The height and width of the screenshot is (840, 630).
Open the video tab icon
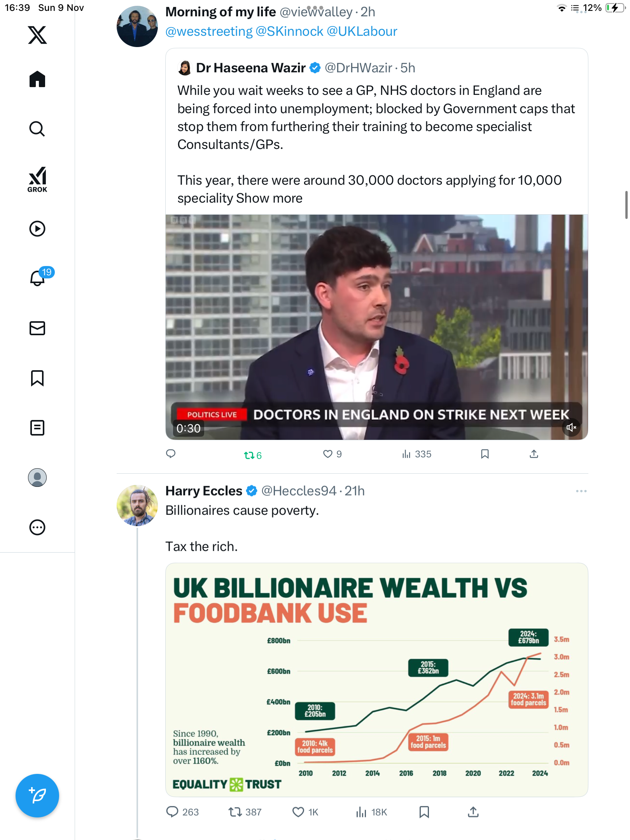tap(37, 229)
